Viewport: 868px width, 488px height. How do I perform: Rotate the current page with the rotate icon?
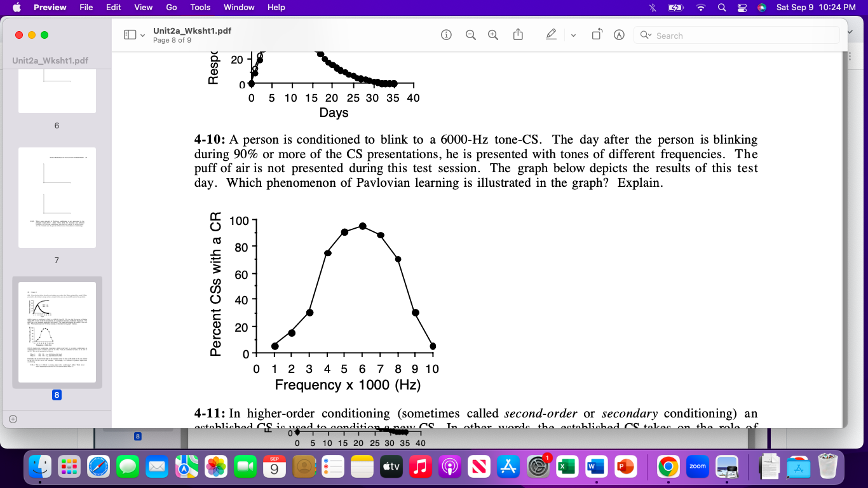pyautogui.click(x=596, y=35)
